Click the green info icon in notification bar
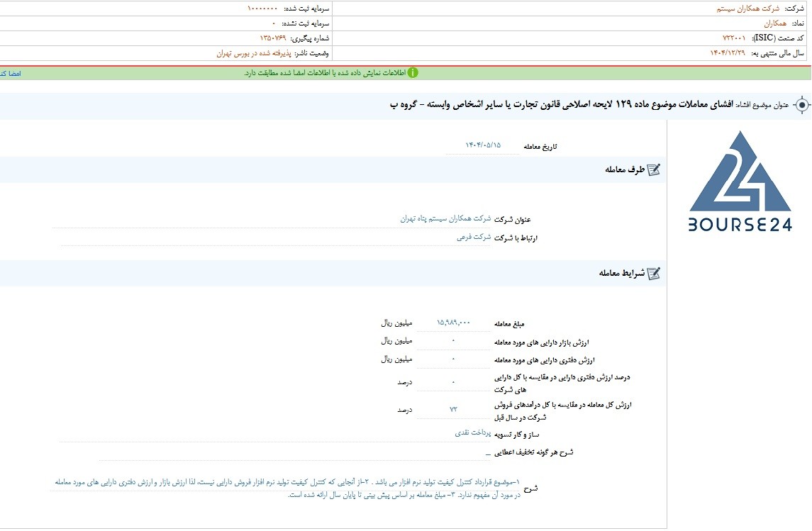The height and width of the screenshot is (531, 812). (x=413, y=73)
